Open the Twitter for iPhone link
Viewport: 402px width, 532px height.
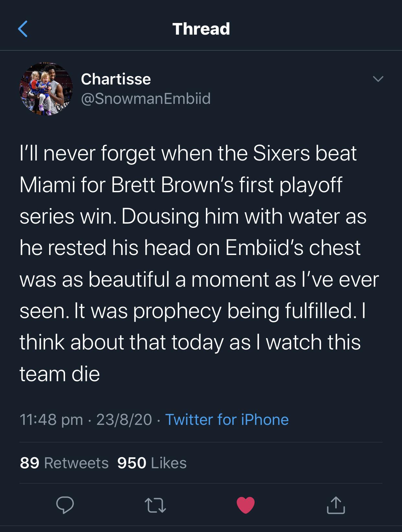[227, 420]
